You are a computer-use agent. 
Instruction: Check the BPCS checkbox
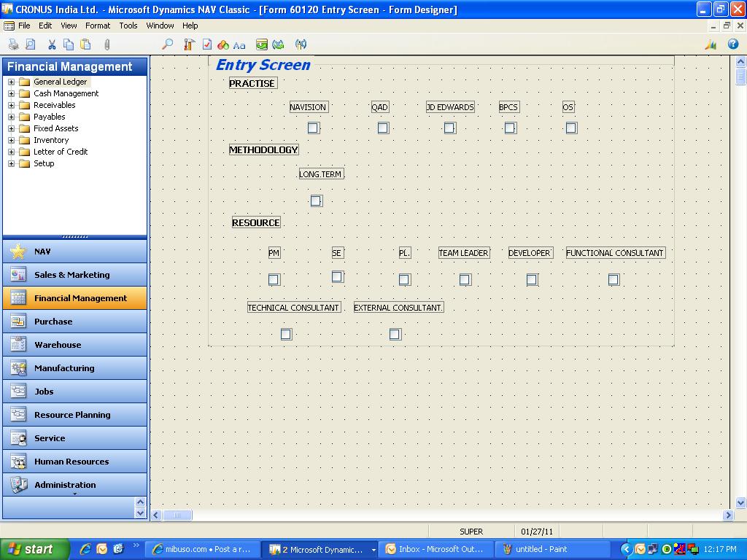[510, 128]
